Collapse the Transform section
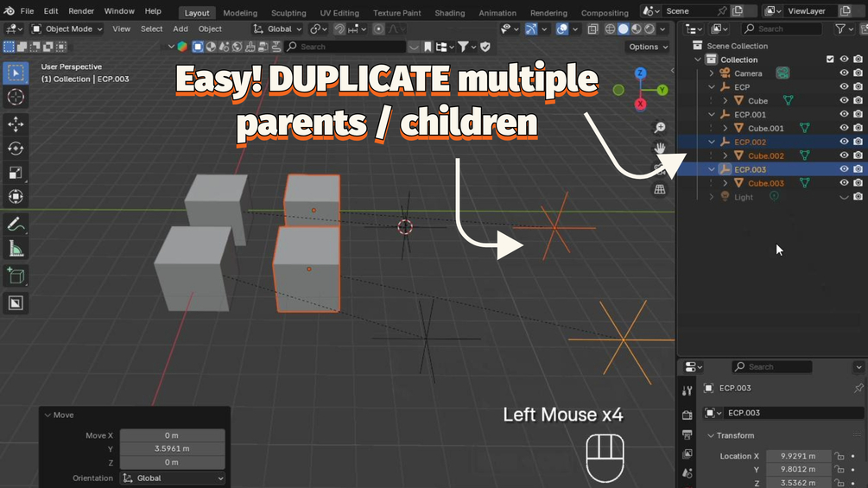The height and width of the screenshot is (488, 868). click(711, 435)
